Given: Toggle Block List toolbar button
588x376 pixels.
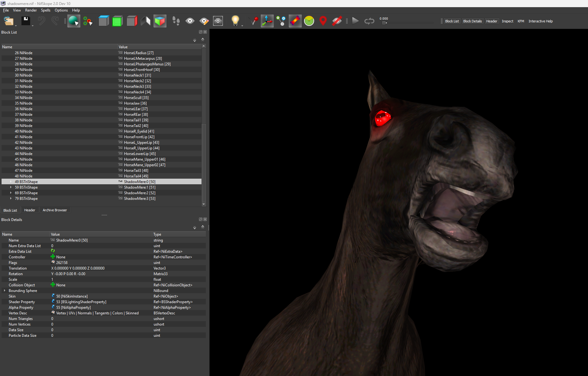Looking at the screenshot, I should click(452, 21).
